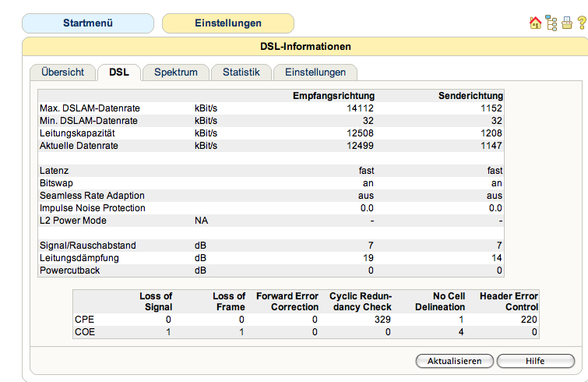Click the CPE Cyclic Redundancy Check value 329

(x=382, y=320)
